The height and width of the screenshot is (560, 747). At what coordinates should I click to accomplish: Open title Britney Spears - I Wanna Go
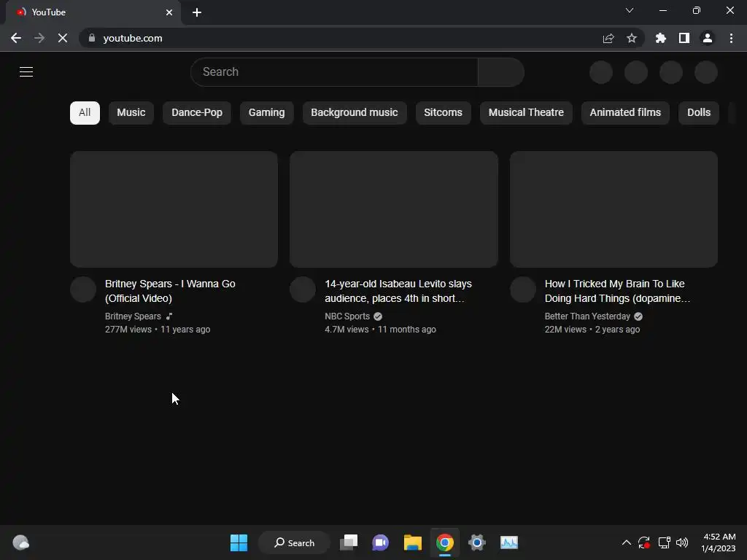click(x=170, y=291)
